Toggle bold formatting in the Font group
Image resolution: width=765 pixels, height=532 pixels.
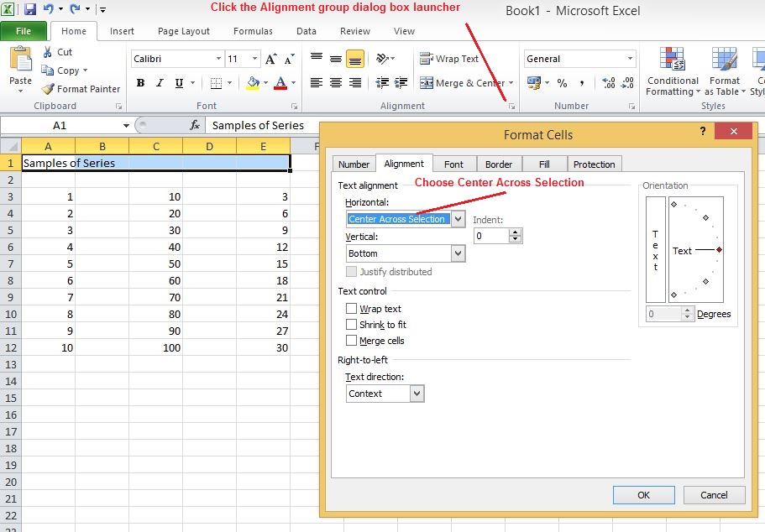click(140, 84)
